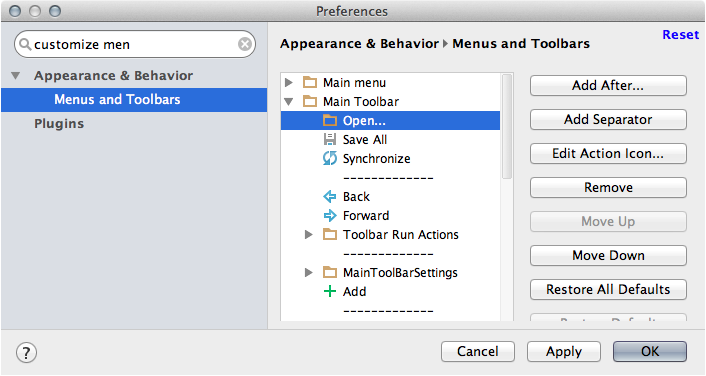Click the Reset link
The image size is (706, 376).
(x=680, y=35)
